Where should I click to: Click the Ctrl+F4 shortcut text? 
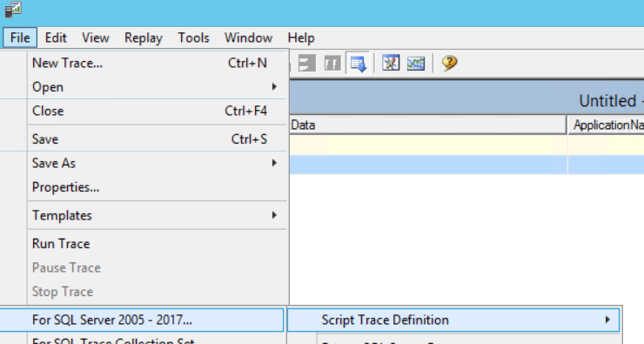click(x=245, y=111)
